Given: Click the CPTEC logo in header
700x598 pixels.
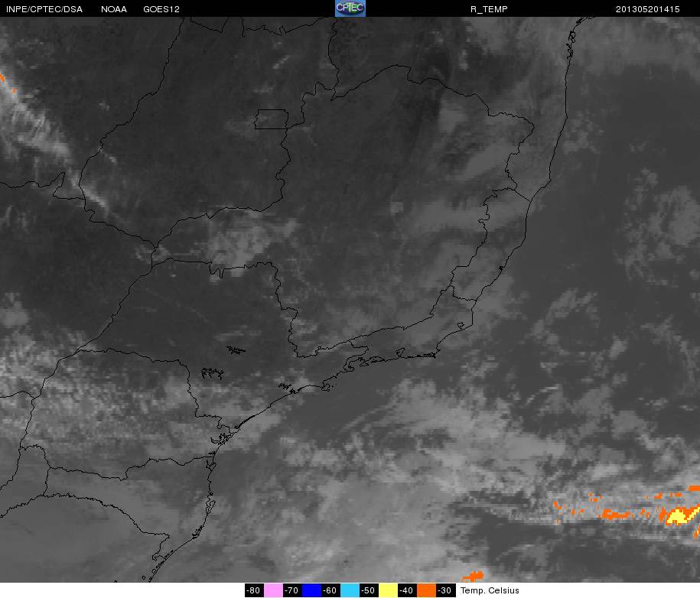Looking at the screenshot, I should (350, 8).
